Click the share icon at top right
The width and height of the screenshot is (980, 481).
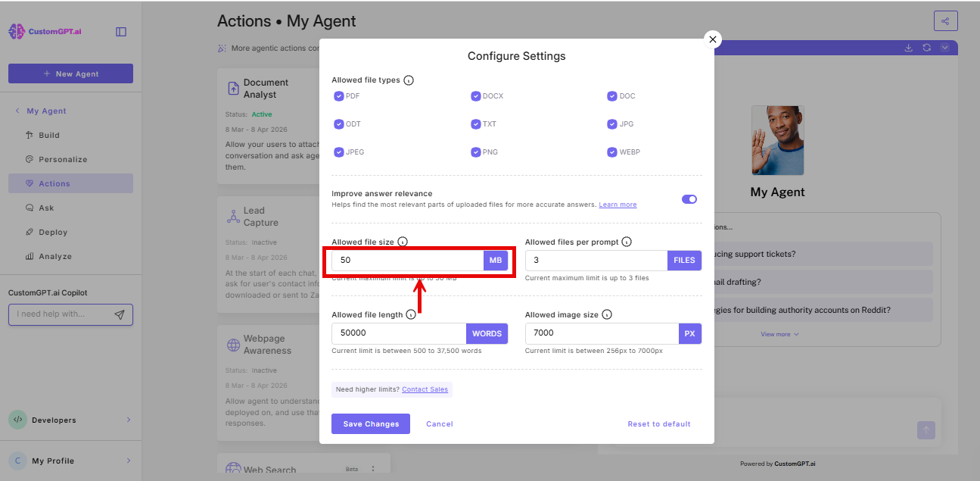[x=945, y=21]
